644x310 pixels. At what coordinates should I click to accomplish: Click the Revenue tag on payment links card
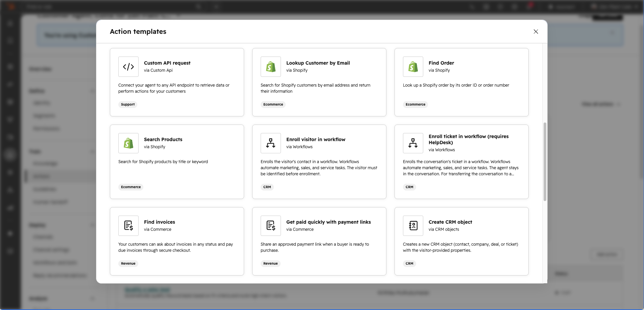coord(270,264)
